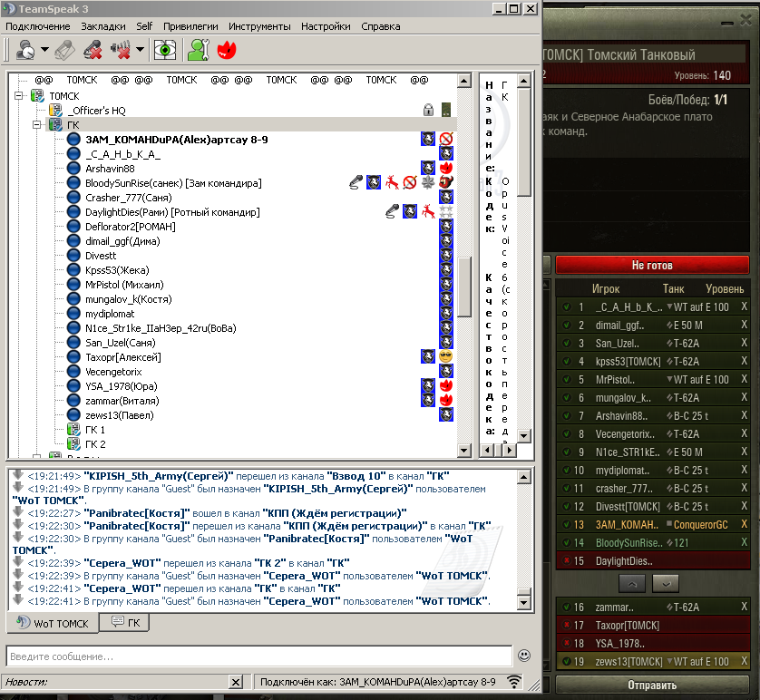The height and width of the screenshot is (700, 760).
Task: Remove _C_A_H_b_K_ with X in roster
Action: pos(744,306)
